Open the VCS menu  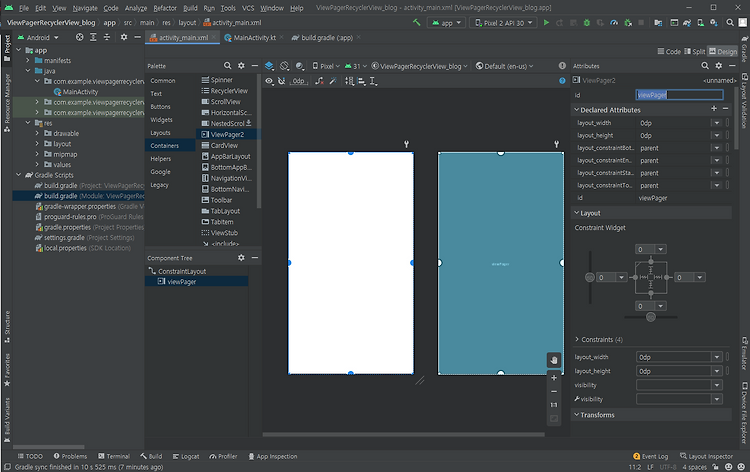248,8
